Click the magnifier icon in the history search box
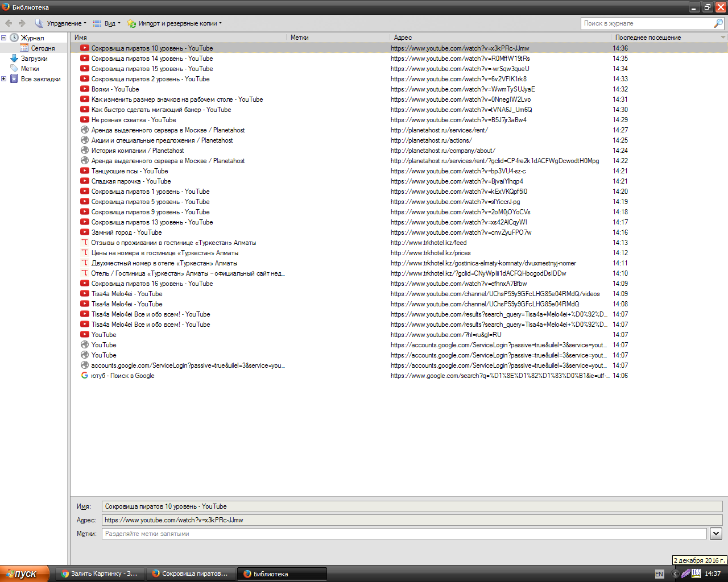The image size is (728, 582). pos(718,23)
